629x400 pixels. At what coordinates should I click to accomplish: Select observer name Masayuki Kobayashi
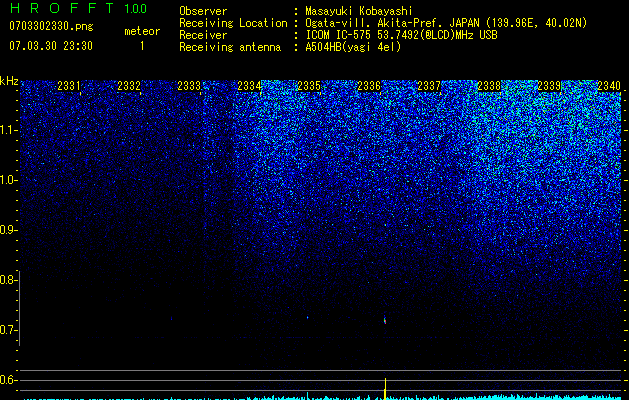pos(359,11)
